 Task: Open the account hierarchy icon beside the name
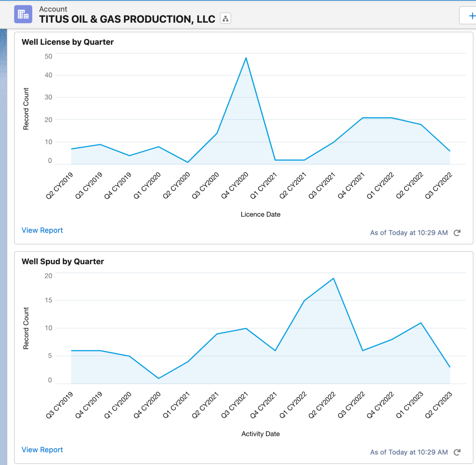pos(225,18)
